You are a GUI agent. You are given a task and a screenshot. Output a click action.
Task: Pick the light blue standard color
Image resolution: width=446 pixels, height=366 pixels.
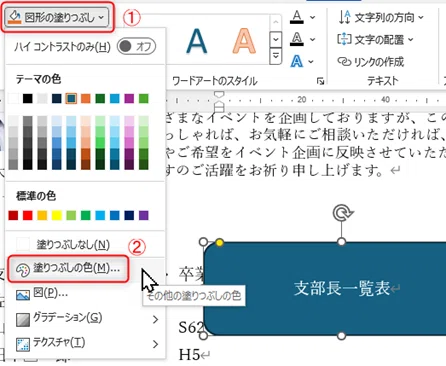(100, 215)
